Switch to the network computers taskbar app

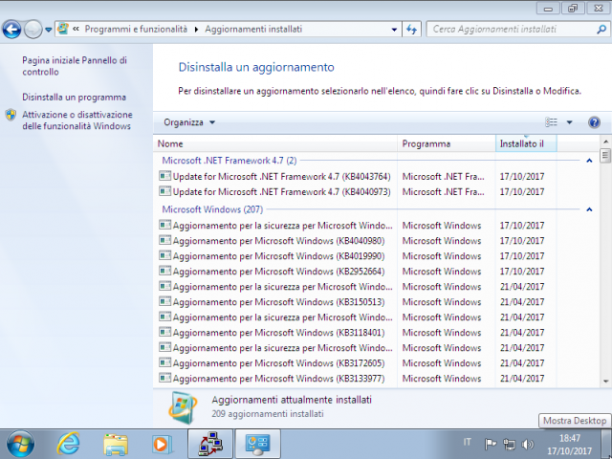point(210,444)
